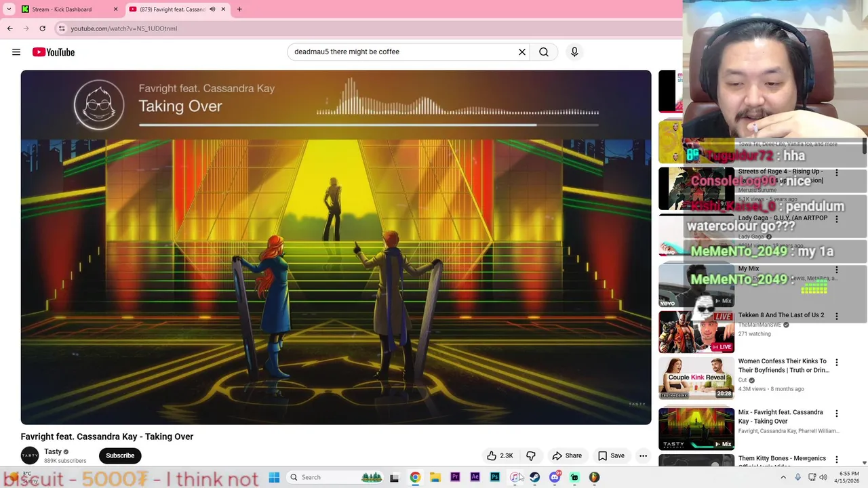Go back with the browser back arrow
The height and width of the screenshot is (488, 868).
pos(9,28)
